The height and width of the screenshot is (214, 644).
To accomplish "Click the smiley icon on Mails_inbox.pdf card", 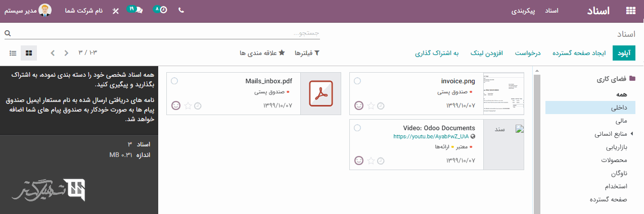I will [x=176, y=105].
